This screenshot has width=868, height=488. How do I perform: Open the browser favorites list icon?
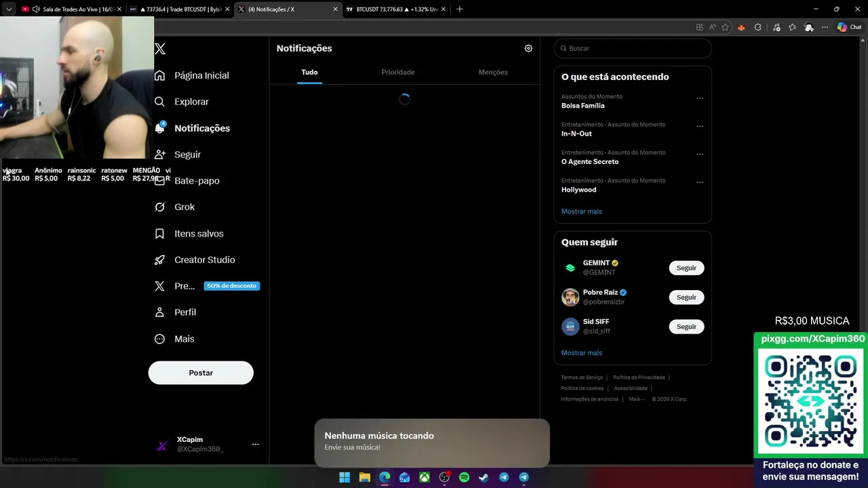792,27
